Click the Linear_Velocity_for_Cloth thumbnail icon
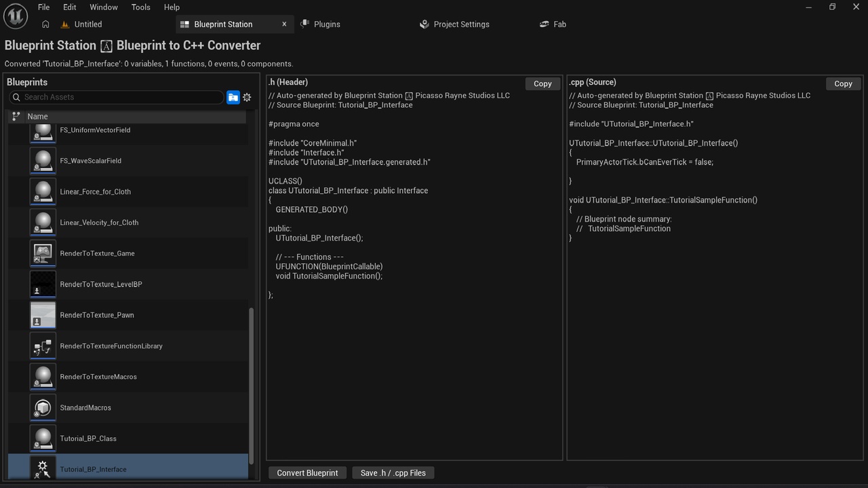Image resolution: width=868 pixels, height=488 pixels. (x=43, y=222)
